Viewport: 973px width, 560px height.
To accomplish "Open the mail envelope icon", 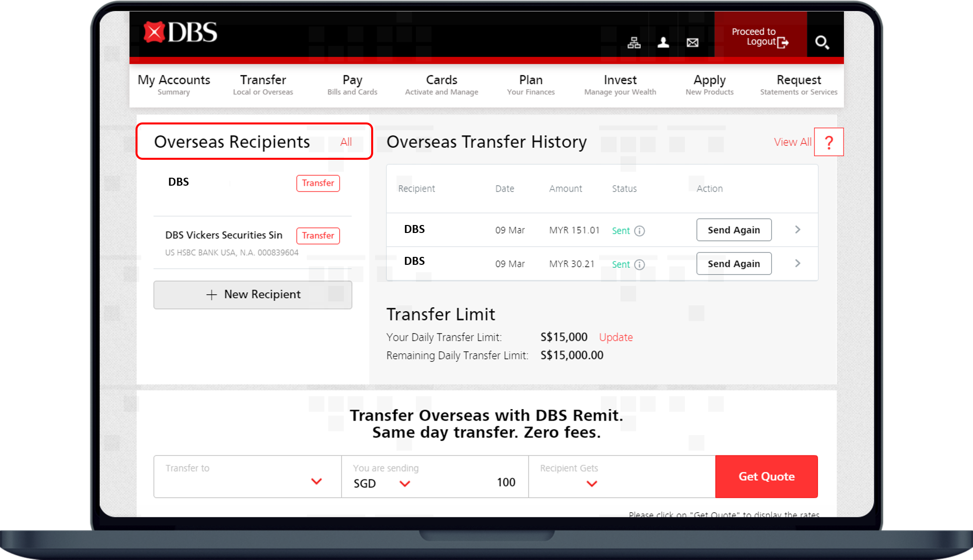I will (693, 43).
